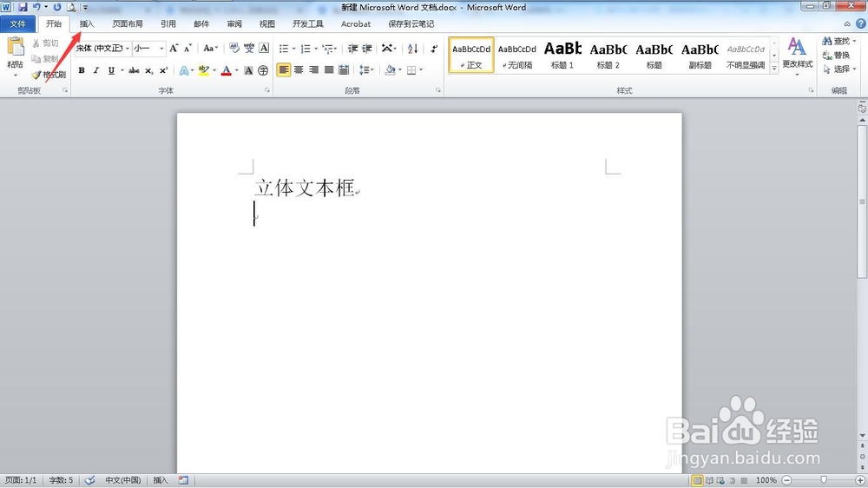This screenshot has height=488, width=868.
Task: Open the File (文件) tab
Action: pos(17,23)
